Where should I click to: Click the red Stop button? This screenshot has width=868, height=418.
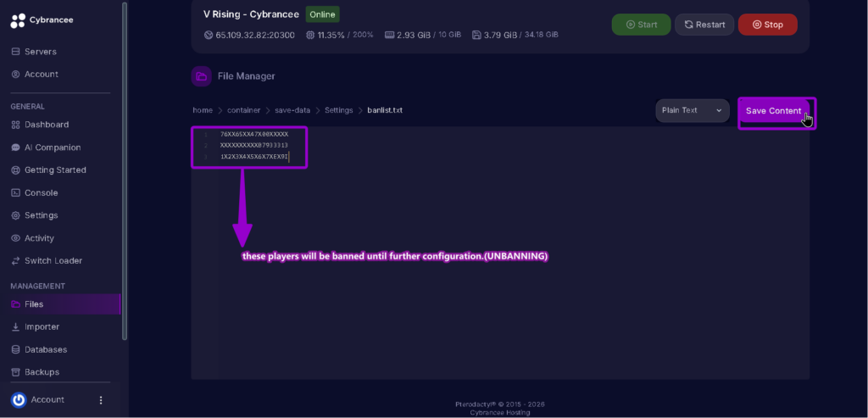coord(768,25)
